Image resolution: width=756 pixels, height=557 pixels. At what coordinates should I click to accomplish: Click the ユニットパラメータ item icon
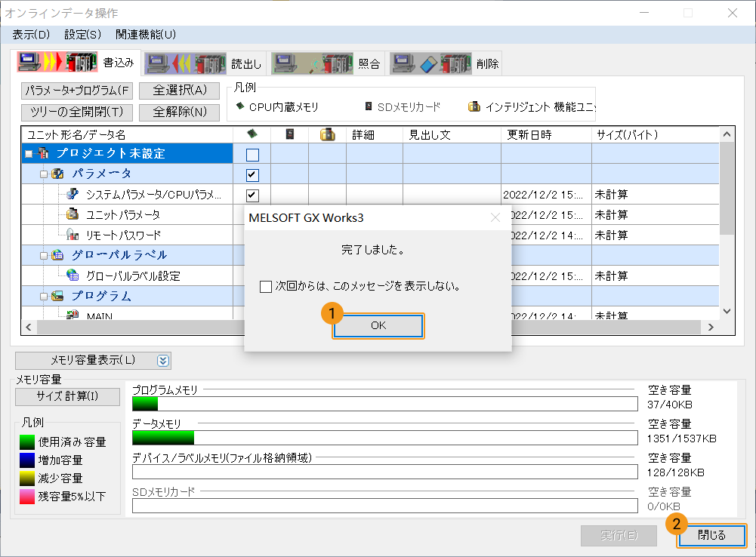[x=73, y=214]
